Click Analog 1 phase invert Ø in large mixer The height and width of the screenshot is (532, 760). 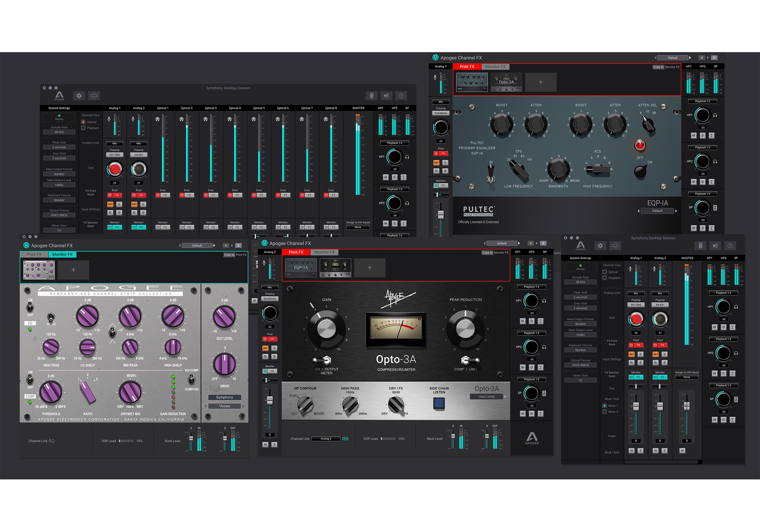pyautogui.click(x=119, y=213)
